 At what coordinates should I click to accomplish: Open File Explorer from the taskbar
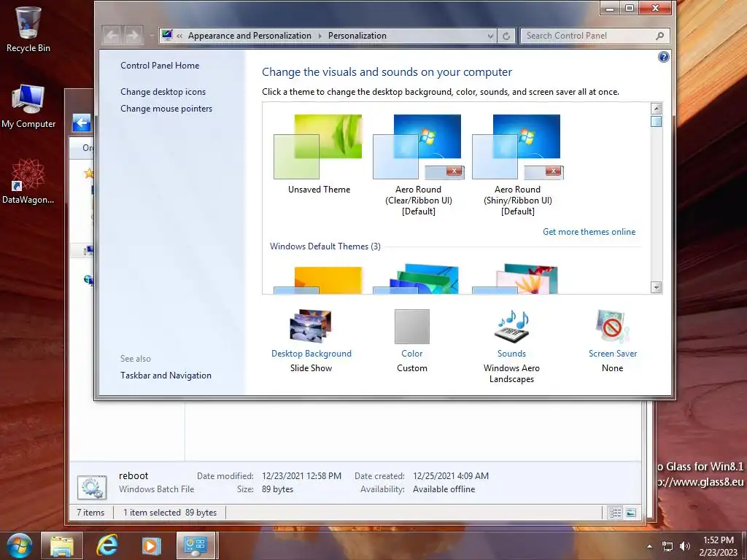[62, 545]
